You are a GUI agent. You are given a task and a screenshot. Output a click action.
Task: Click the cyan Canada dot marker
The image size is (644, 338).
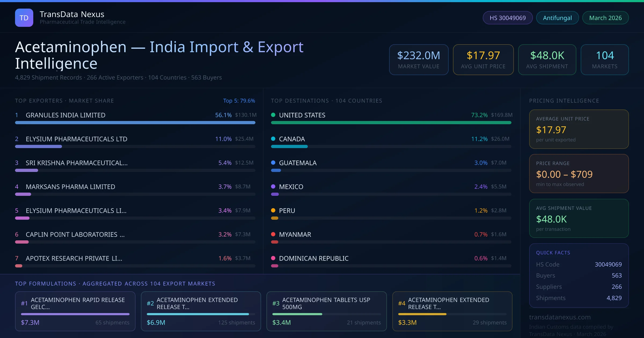coord(273,139)
